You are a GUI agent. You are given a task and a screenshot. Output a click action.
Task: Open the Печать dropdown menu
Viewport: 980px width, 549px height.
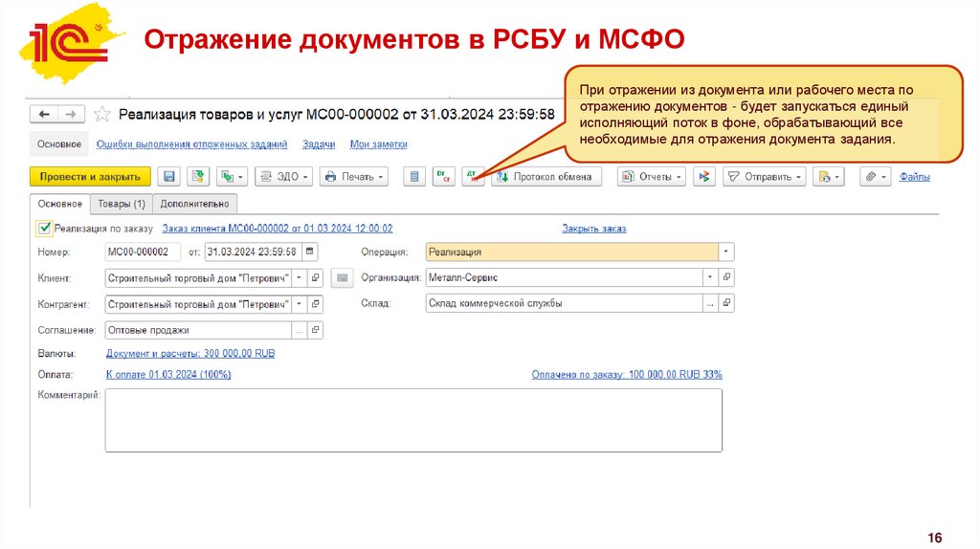coord(354,177)
